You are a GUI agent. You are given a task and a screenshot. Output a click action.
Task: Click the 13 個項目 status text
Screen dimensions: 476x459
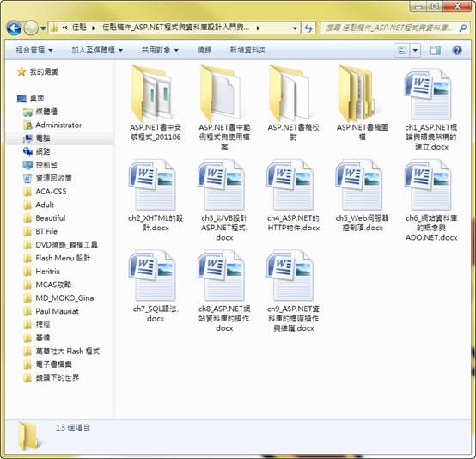73,428
